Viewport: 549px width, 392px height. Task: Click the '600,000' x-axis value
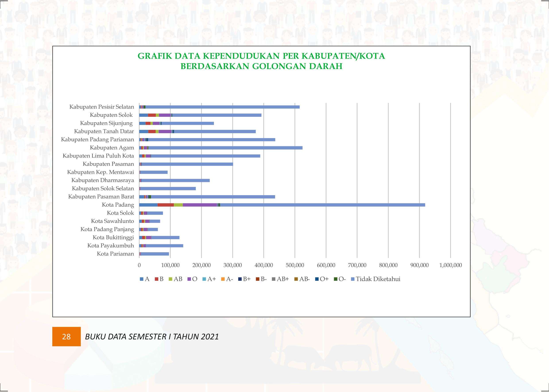click(326, 265)
